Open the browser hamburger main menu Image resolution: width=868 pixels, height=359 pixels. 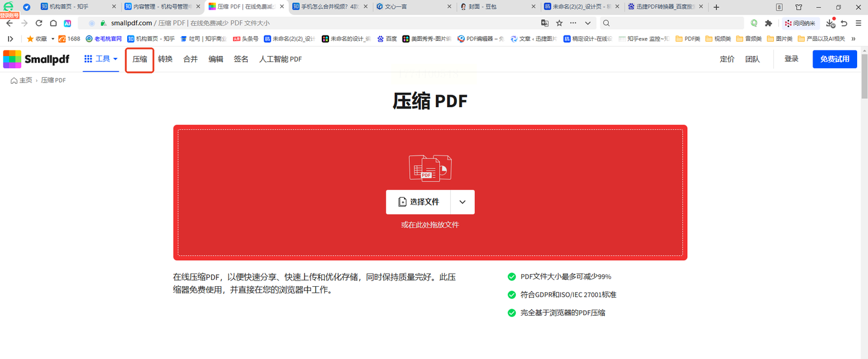[858, 23]
